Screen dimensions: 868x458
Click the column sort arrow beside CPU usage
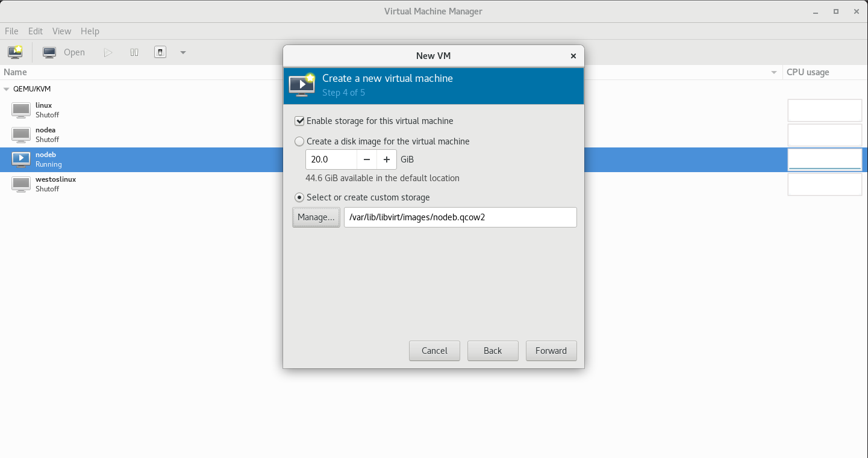(774, 73)
